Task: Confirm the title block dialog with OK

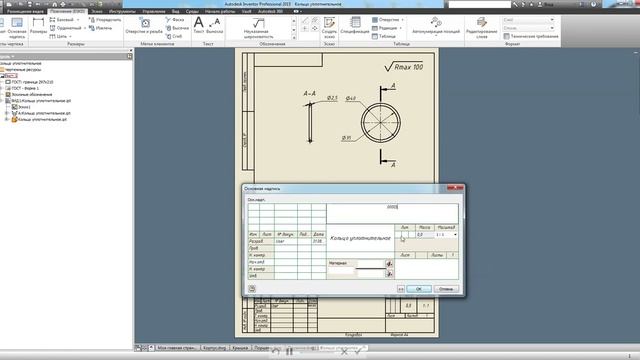Action: coord(418,289)
